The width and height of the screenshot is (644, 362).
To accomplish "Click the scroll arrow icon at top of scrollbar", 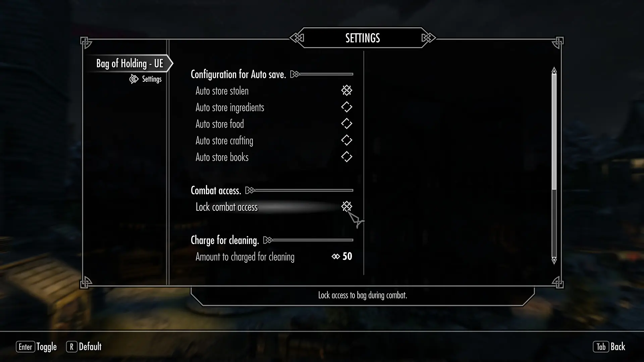I will pyautogui.click(x=554, y=71).
